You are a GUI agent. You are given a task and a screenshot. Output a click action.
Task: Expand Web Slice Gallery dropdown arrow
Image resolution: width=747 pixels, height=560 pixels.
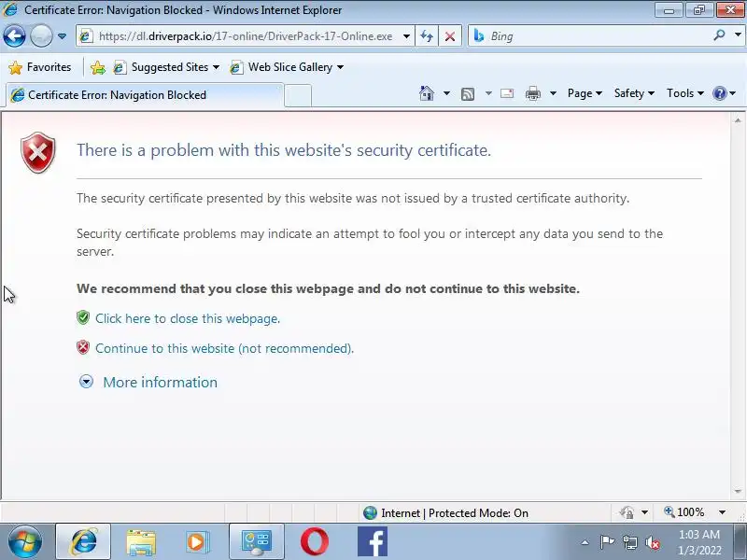click(x=340, y=67)
